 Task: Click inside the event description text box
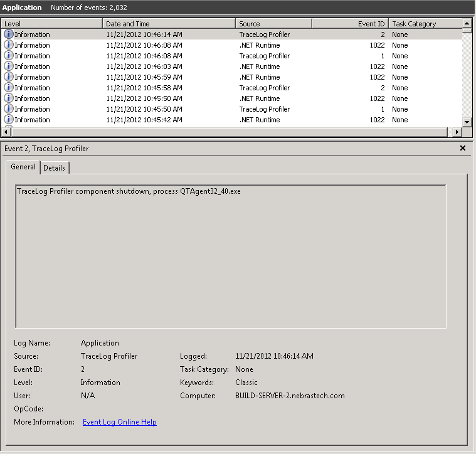pos(230,257)
